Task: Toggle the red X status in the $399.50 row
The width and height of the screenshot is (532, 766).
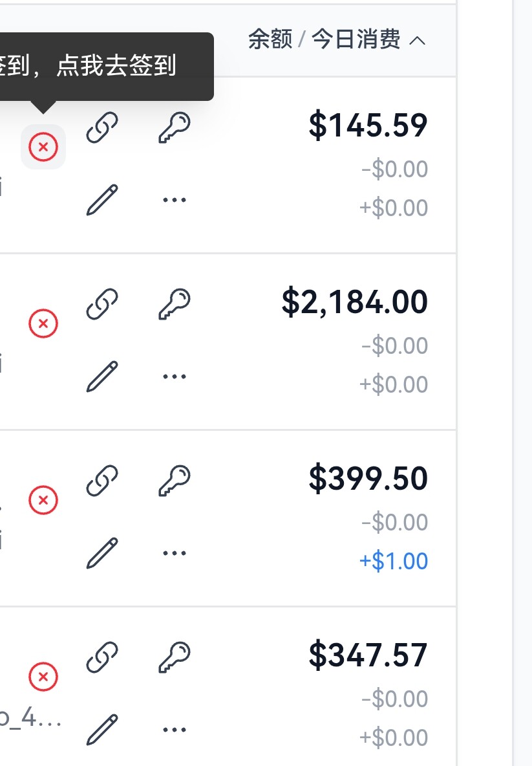Action: (43, 500)
